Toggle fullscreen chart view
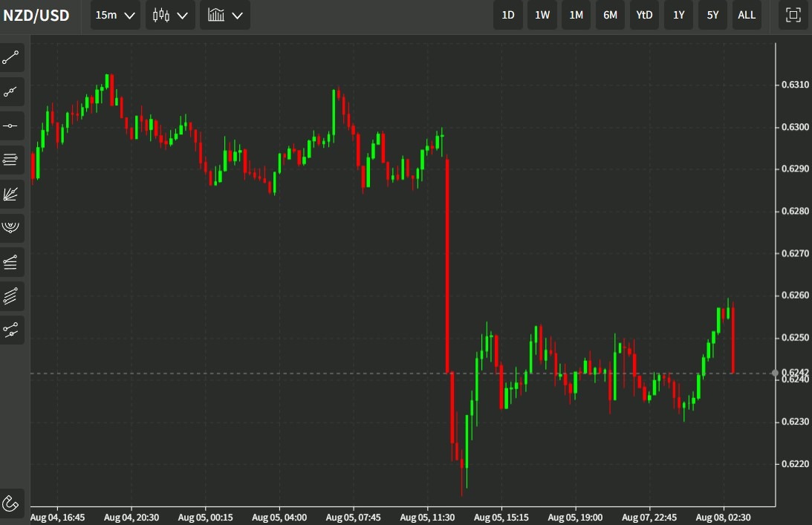This screenshot has width=812, height=525. pyautogui.click(x=793, y=15)
